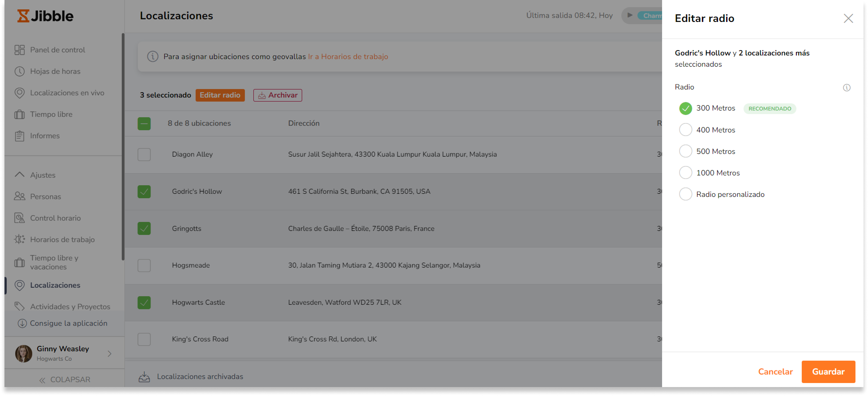Open the Archivar selected locations menu
The height and width of the screenshot is (396, 868).
point(278,95)
